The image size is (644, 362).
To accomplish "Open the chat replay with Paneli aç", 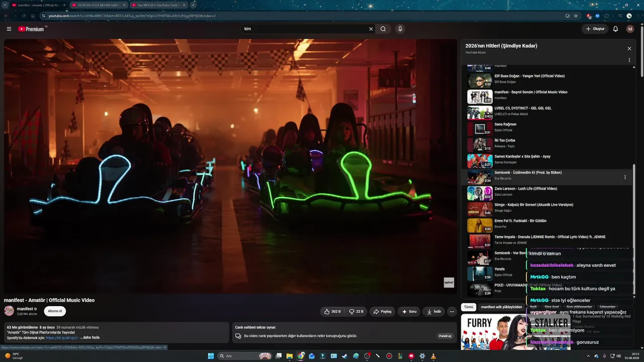I will [445, 336].
